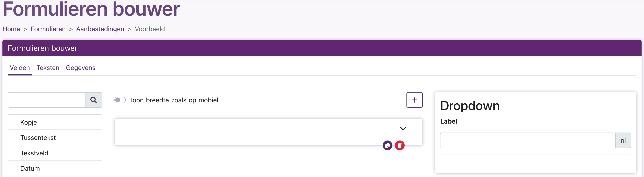
Task: Toggle 'Toon breedte zoals op mobiel' switch
Action: pyautogui.click(x=120, y=100)
